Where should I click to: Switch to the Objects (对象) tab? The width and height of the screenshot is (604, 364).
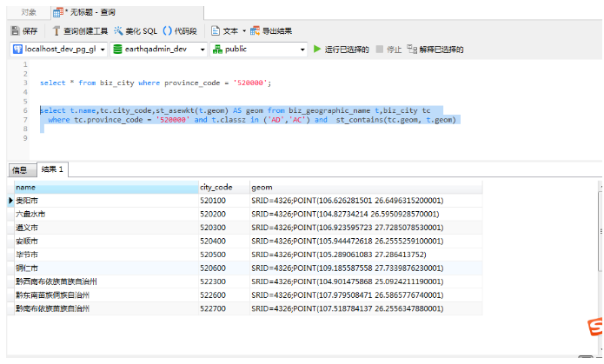click(x=29, y=12)
